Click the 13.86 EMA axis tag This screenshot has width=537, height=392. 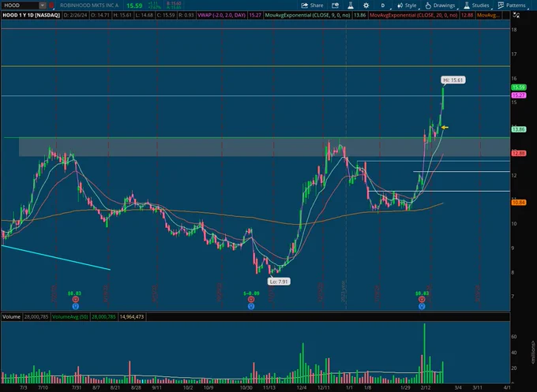[519, 129]
